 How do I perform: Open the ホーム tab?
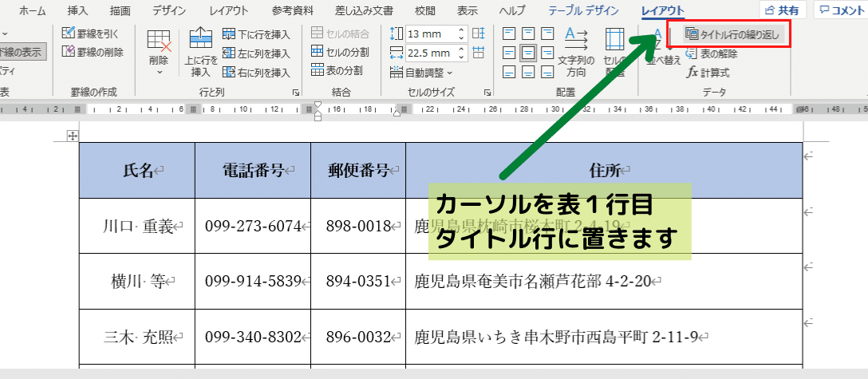coord(33,10)
